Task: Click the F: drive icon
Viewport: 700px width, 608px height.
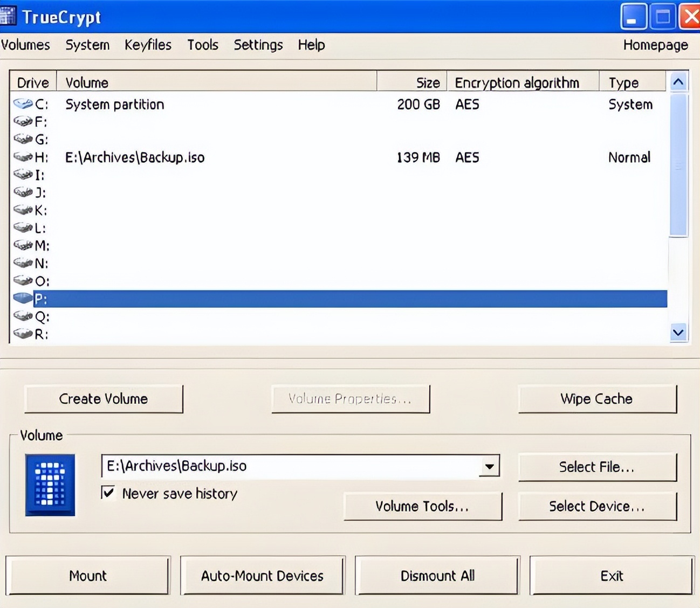Action: (x=23, y=121)
